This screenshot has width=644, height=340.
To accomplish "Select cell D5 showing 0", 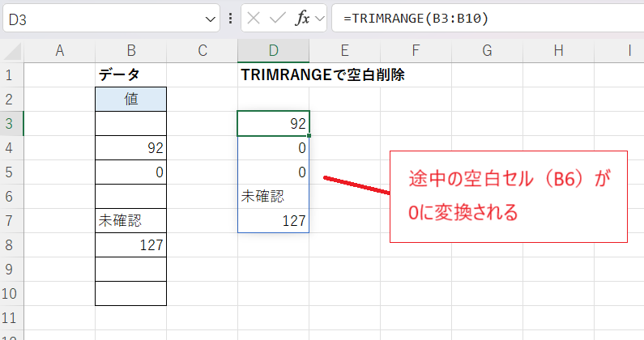I will [274, 172].
